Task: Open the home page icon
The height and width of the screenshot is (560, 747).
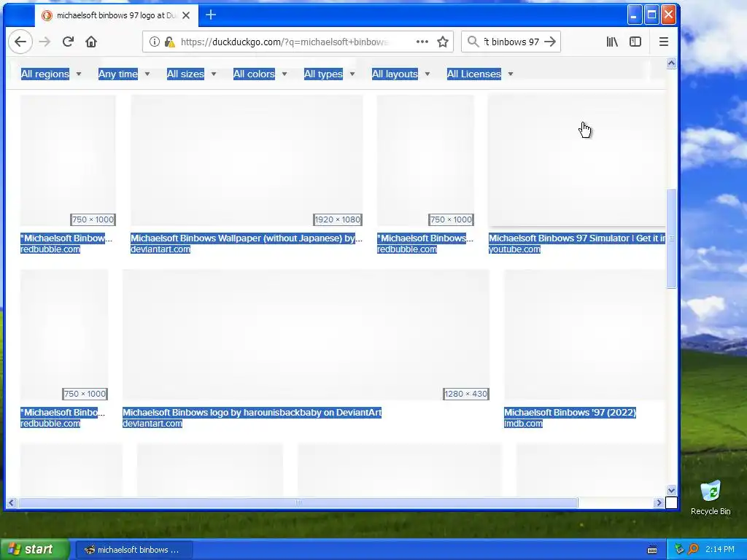Action: (91, 42)
